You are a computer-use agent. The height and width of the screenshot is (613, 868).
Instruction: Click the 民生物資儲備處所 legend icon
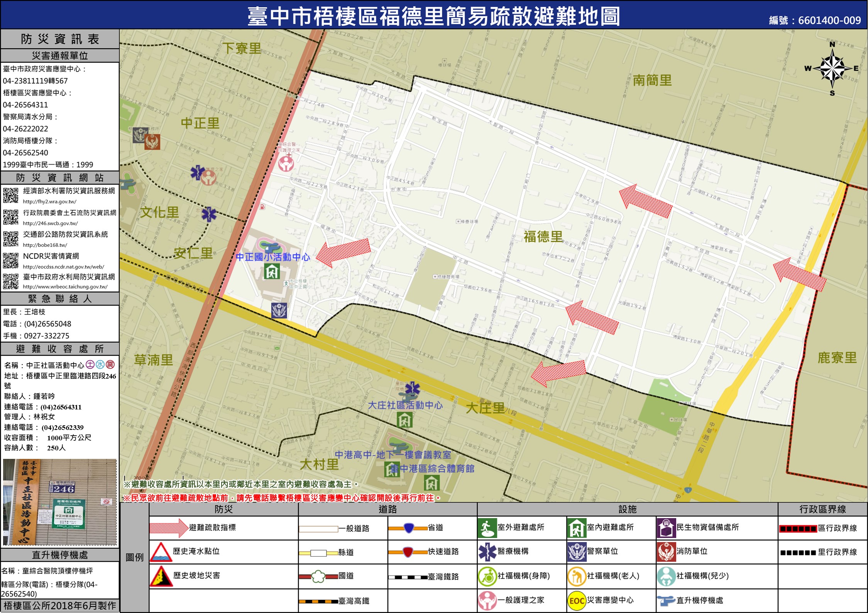666,528
